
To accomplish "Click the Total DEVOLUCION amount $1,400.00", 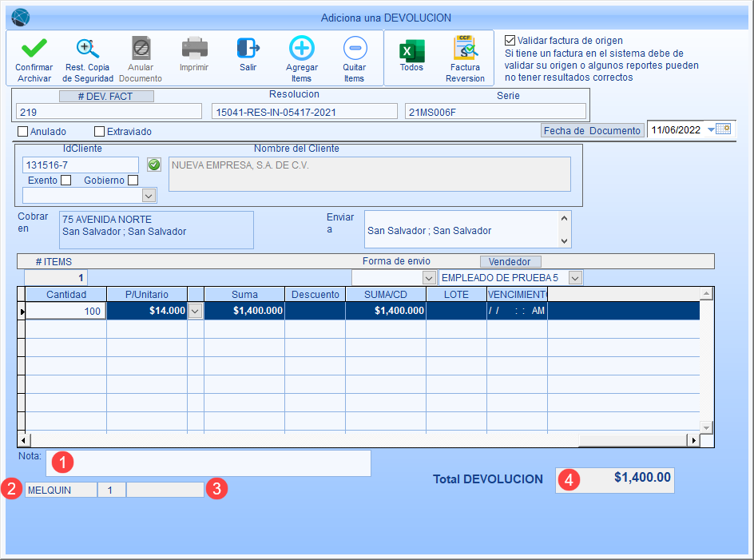I will (x=614, y=480).
